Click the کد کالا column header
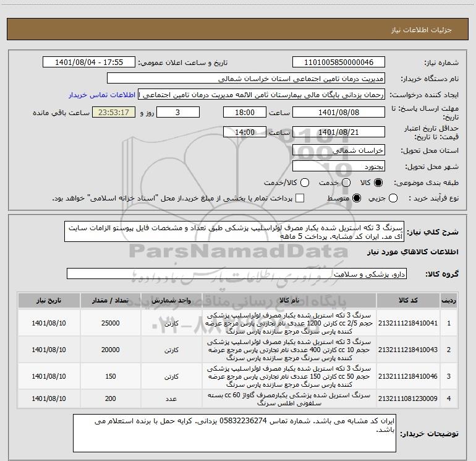 tap(408, 300)
